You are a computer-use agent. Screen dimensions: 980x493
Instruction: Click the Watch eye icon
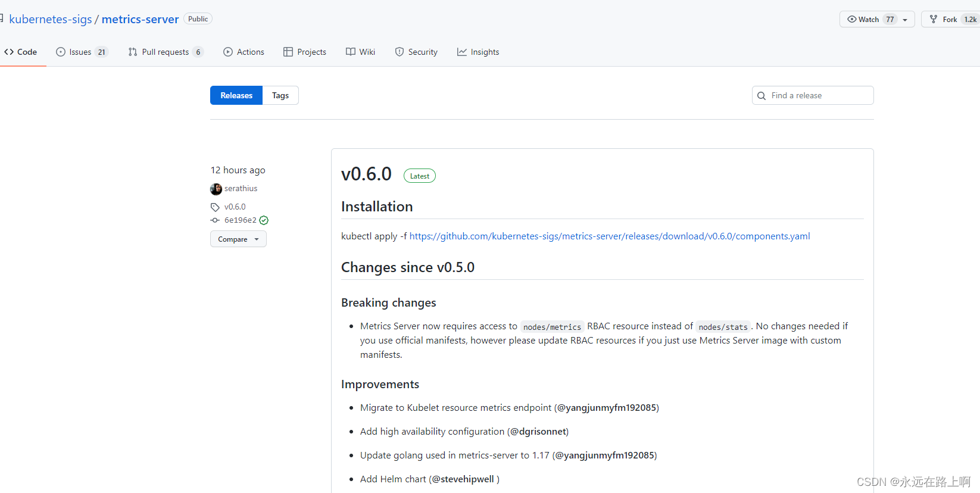pos(852,19)
